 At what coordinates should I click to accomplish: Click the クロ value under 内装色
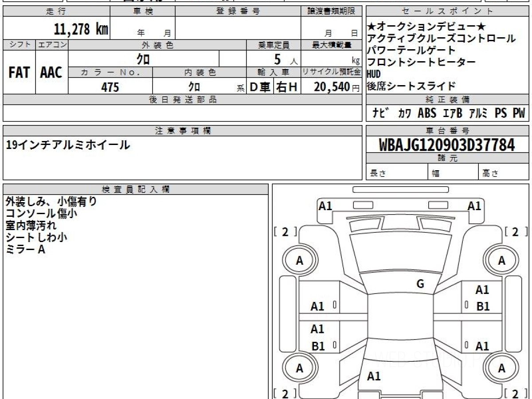click(x=194, y=87)
